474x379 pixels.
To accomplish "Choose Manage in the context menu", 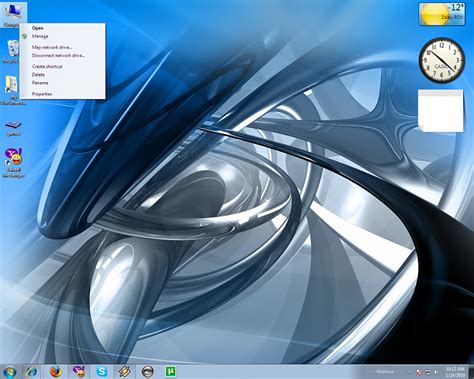I will 40,36.
